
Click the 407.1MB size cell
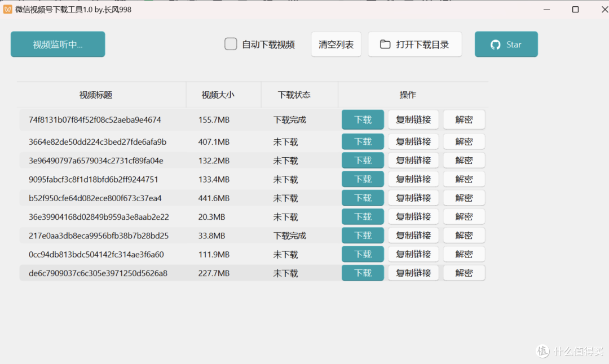click(214, 141)
